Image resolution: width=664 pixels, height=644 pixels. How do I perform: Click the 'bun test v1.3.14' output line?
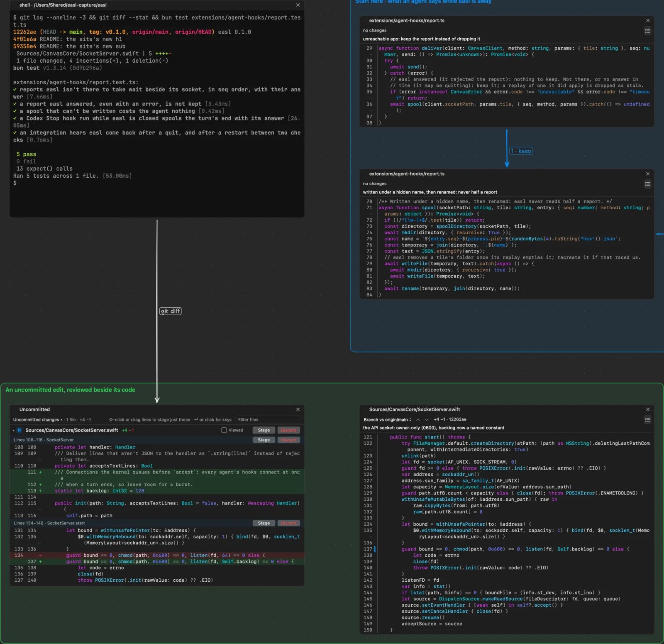pos(57,68)
